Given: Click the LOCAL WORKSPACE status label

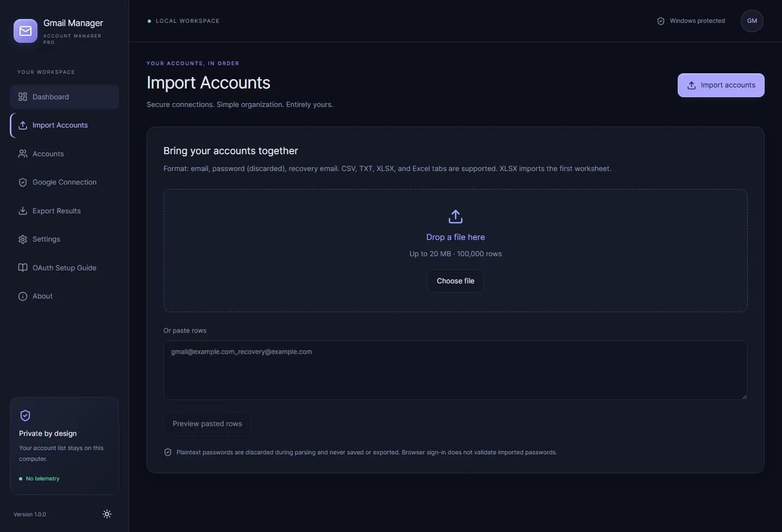Looking at the screenshot, I should pos(187,21).
